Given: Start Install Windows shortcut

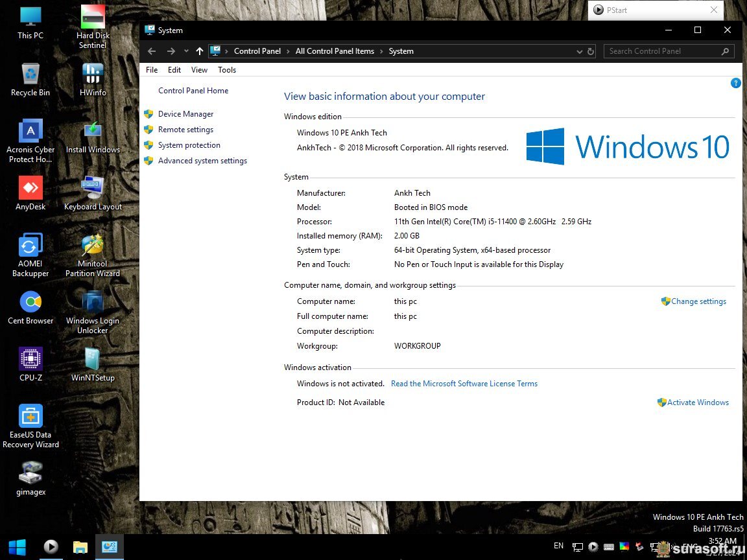Looking at the screenshot, I should click(93, 136).
